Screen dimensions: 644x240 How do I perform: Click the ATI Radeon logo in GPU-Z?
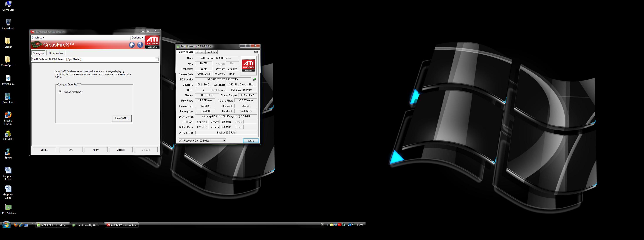coord(248,66)
